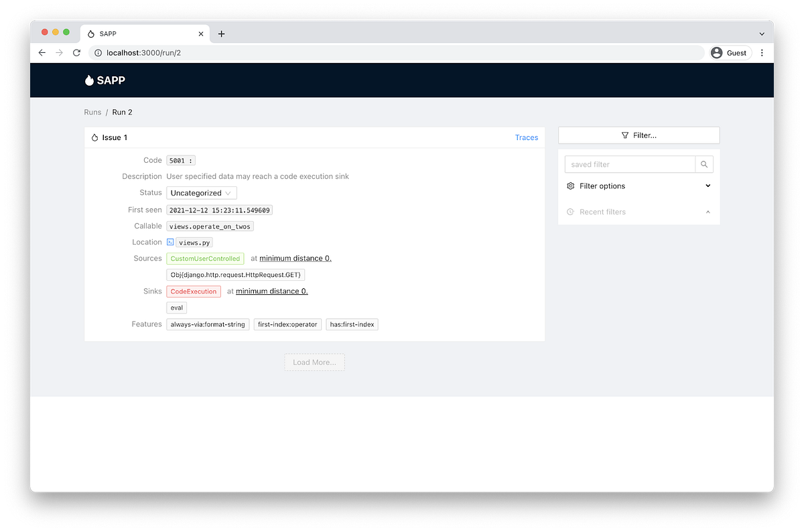Open the Guest account icon

(717, 52)
